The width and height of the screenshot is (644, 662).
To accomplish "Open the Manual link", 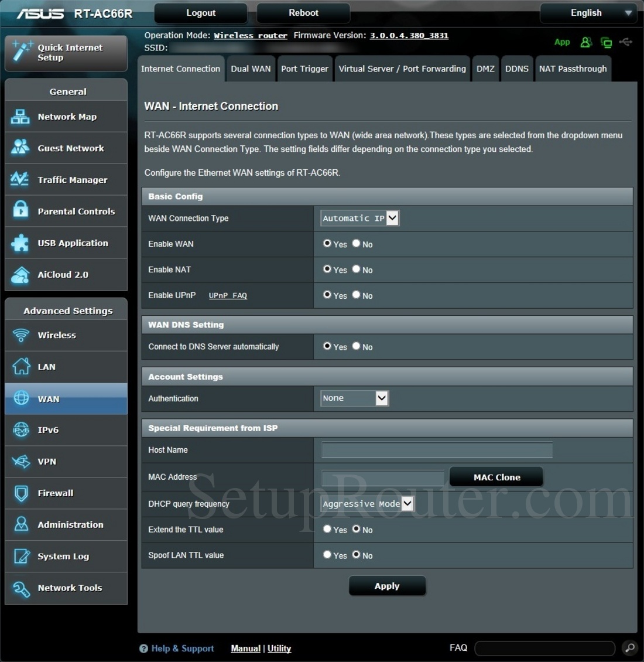I will tap(246, 649).
